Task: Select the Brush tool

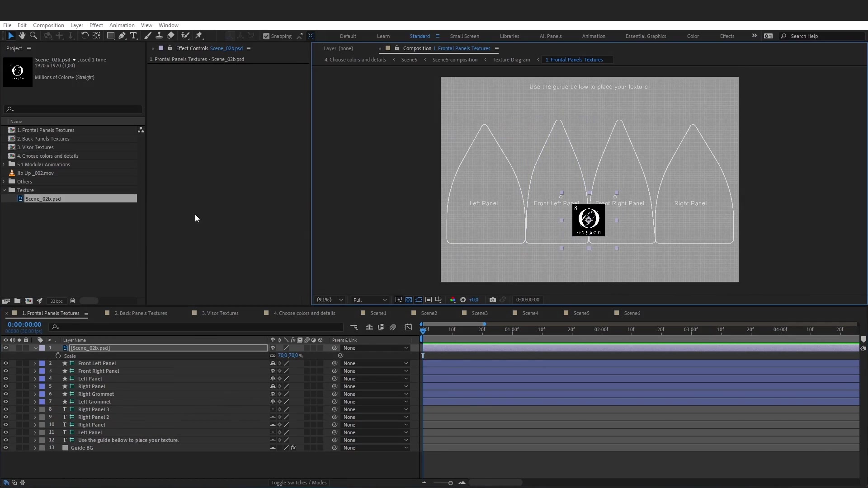Action: pos(148,36)
